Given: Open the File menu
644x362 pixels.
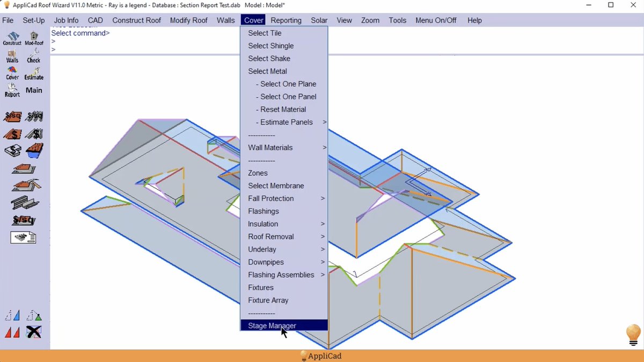Looking at the screenshot, I should [x=8, y=20].
